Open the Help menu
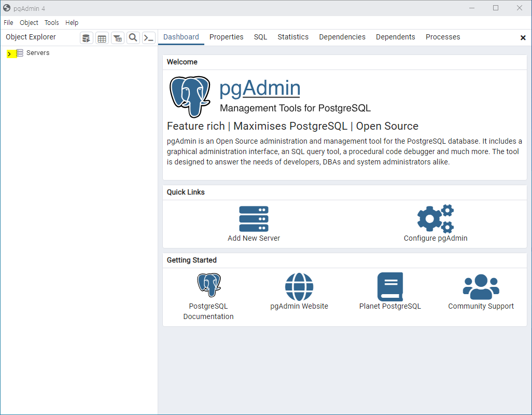 click(x=72, y=23)
